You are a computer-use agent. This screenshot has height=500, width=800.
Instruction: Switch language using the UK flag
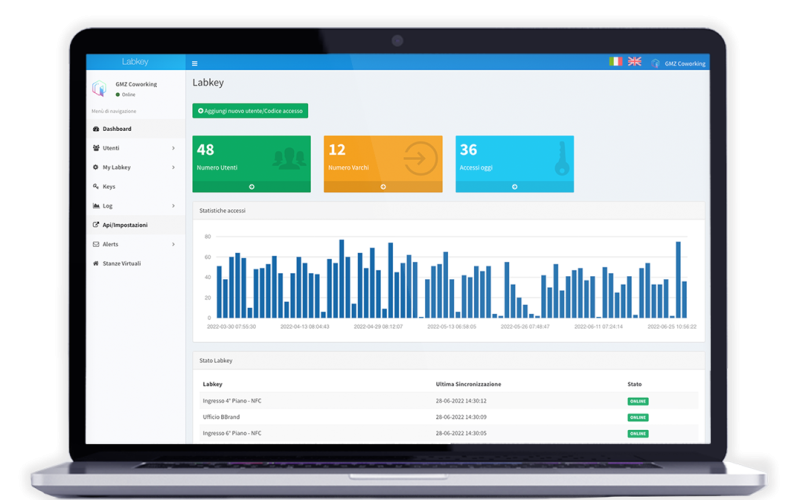634,62
